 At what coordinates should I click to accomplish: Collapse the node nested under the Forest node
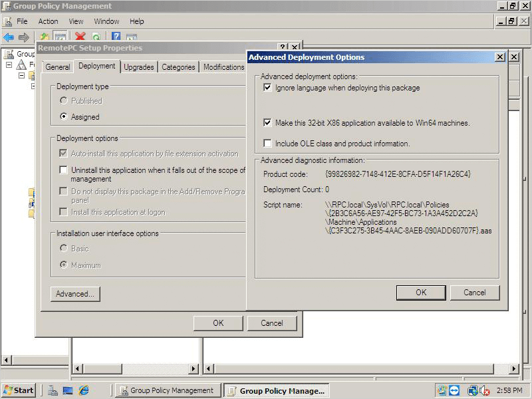tap(21, 76)
